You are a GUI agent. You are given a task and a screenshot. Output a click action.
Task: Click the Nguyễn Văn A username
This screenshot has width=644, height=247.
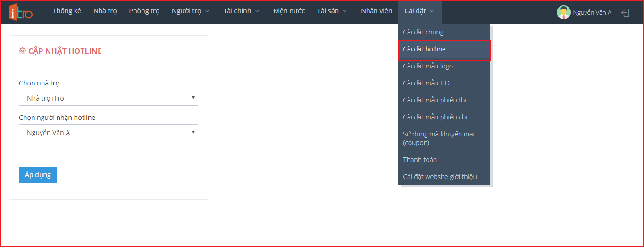pyautogui.click(x=592, y=13)
